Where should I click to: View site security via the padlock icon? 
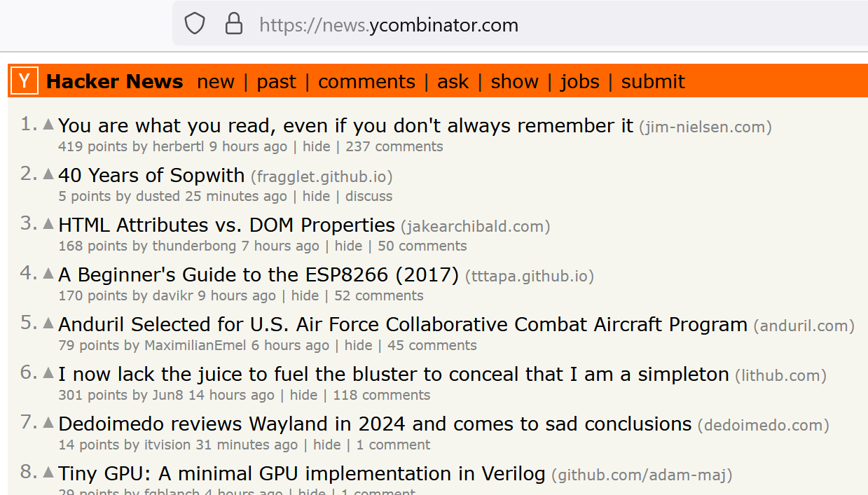(x=233, y=25)
